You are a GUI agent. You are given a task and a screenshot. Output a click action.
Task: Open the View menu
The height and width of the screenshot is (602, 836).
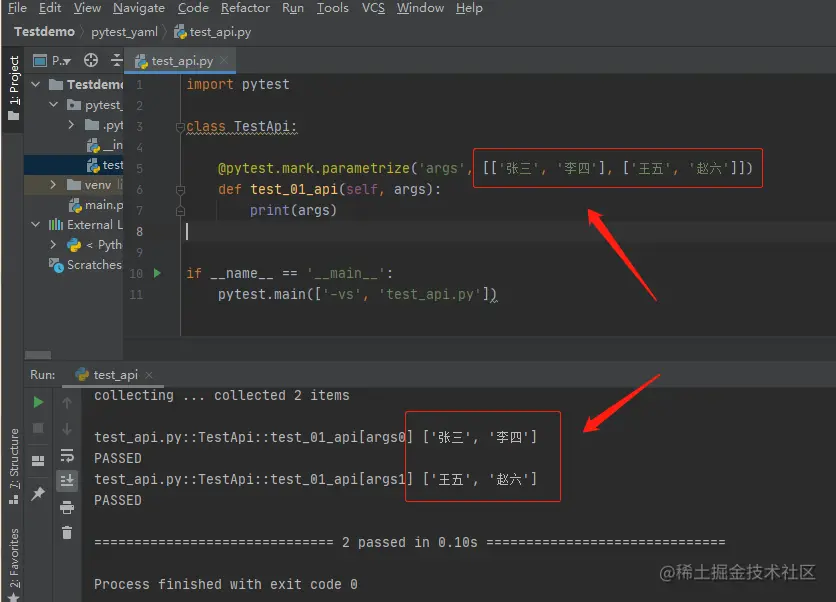coord(87,8)
